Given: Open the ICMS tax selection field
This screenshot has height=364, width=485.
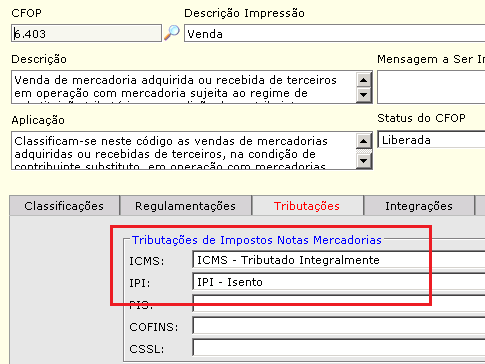Looking at the screenshot, I should [339, 260].
